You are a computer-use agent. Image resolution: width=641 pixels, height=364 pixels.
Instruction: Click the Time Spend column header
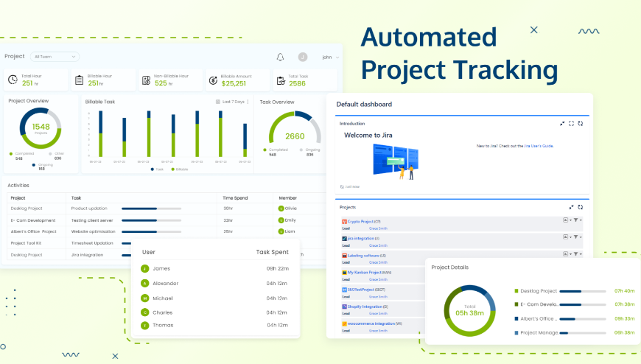click(235, 198)
